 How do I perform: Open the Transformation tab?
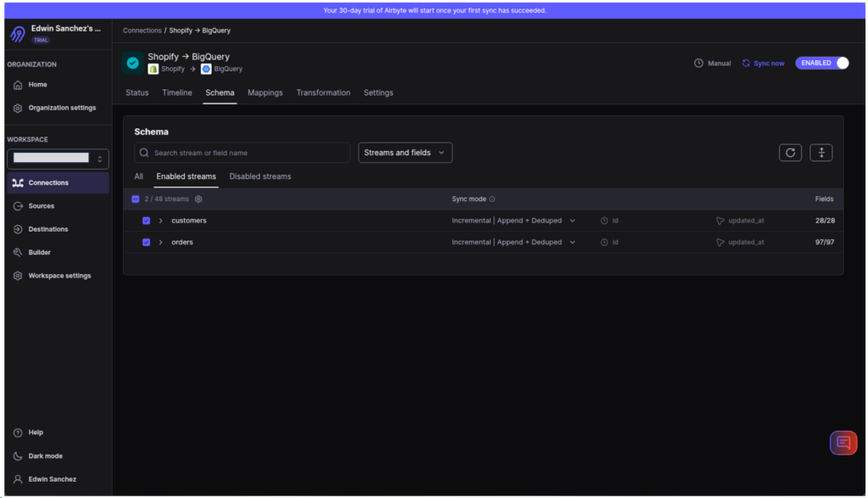323,92
